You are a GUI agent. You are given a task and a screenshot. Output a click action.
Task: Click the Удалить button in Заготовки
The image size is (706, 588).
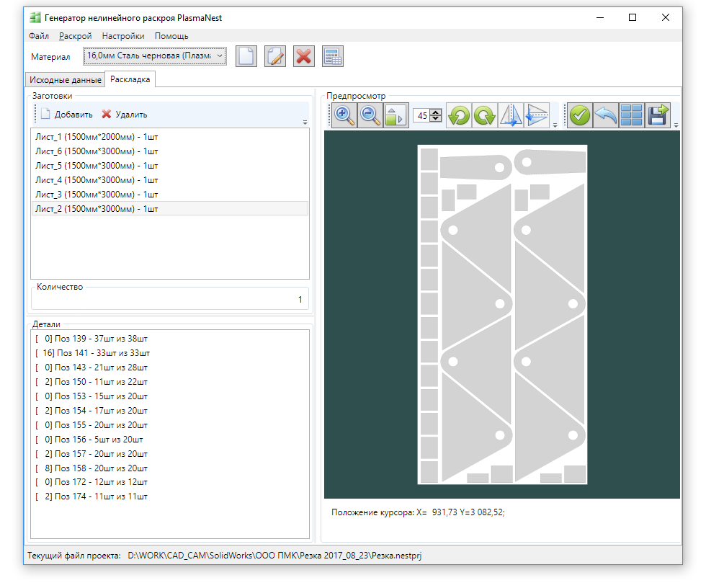[x=125, y=115]
